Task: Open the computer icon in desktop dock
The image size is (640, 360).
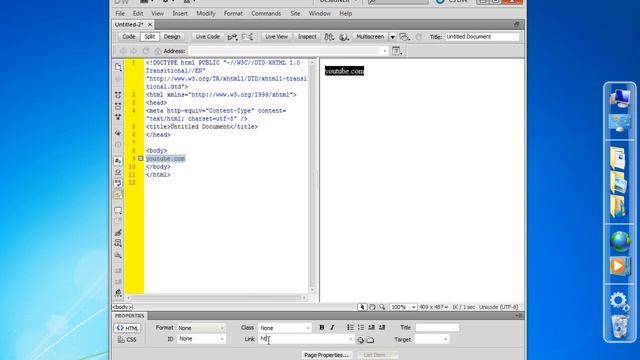Action: coord(619,98)
